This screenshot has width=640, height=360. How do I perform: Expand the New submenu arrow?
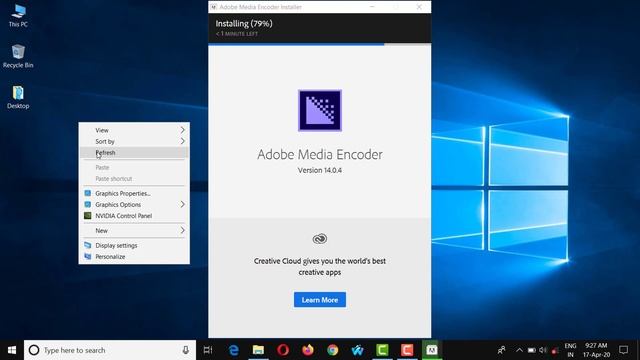click(x=182, y=230)
